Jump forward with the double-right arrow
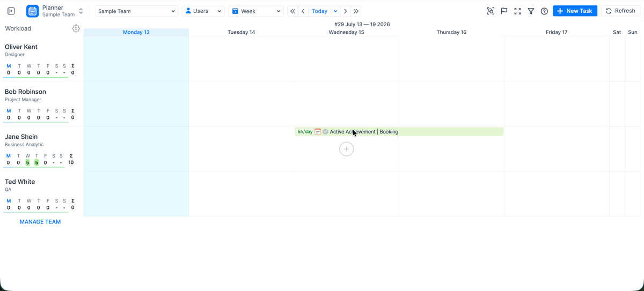644x291 pixels. [x=356, y=11]
